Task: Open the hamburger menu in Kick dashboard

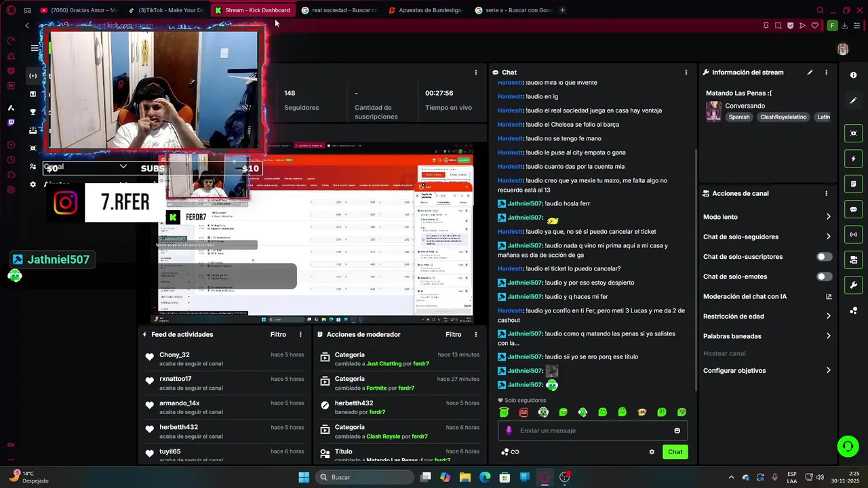Action: tap(35, 48)
